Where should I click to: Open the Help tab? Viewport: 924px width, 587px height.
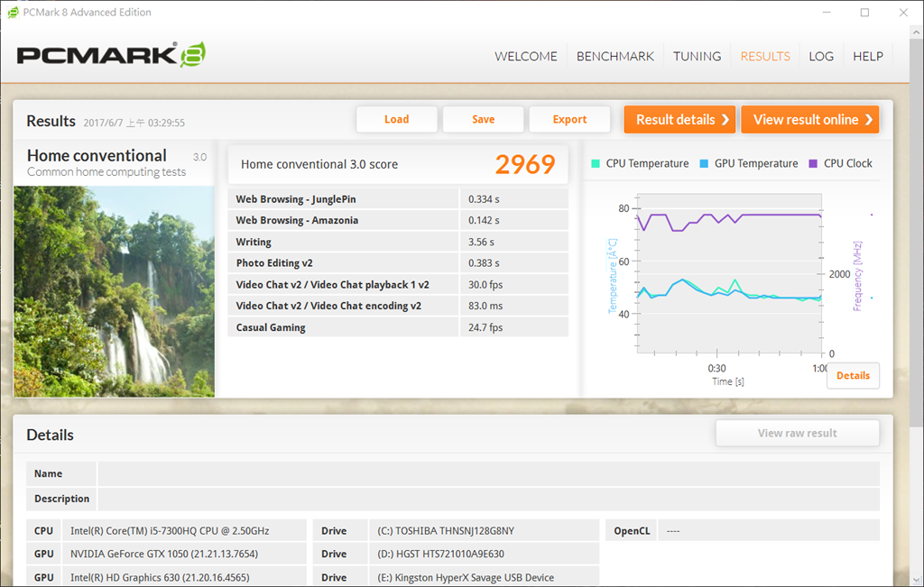pos(867,56)
